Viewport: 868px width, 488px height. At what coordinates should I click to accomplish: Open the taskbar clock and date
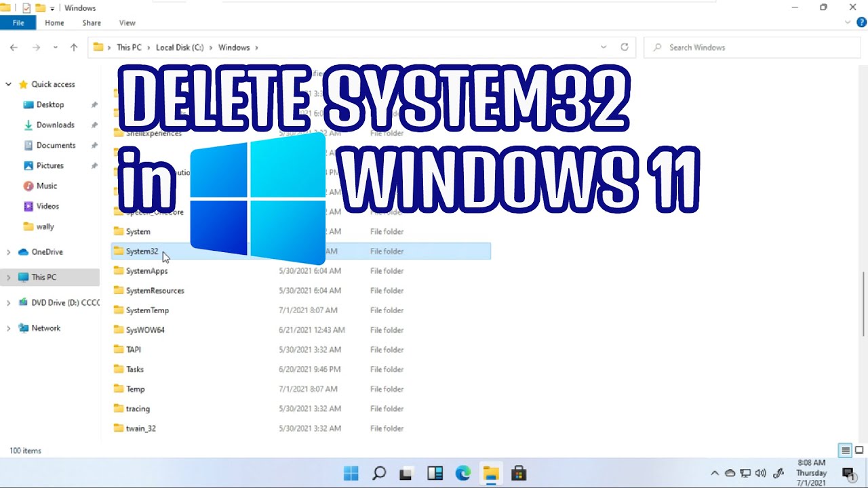point(811,473)
